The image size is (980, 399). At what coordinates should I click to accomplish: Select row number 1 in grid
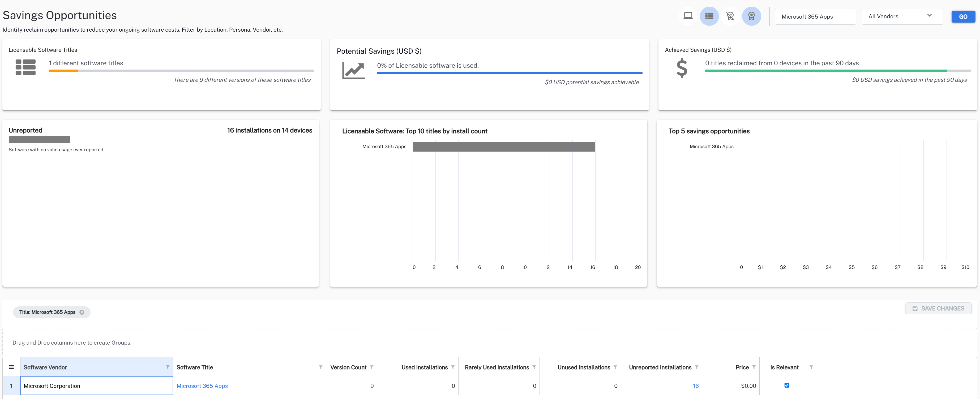(11, 386)
